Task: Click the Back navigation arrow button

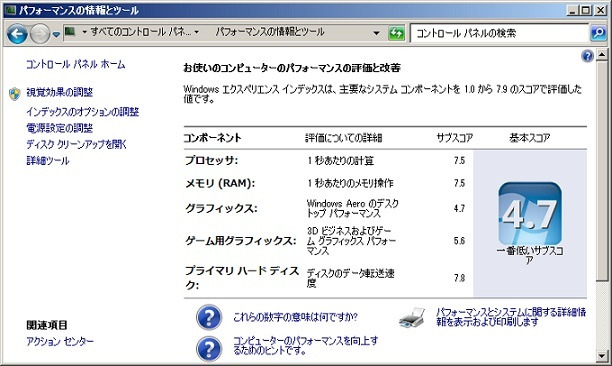Action: [x=17, y=34]
